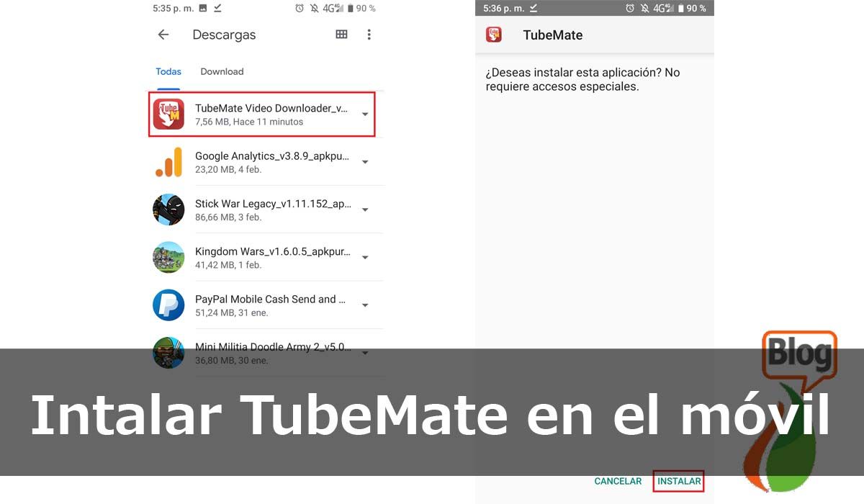The height and width of the screenshot is (504, 864).
Task: Tap the alarm icon in installer status bar
Action: 630,9
